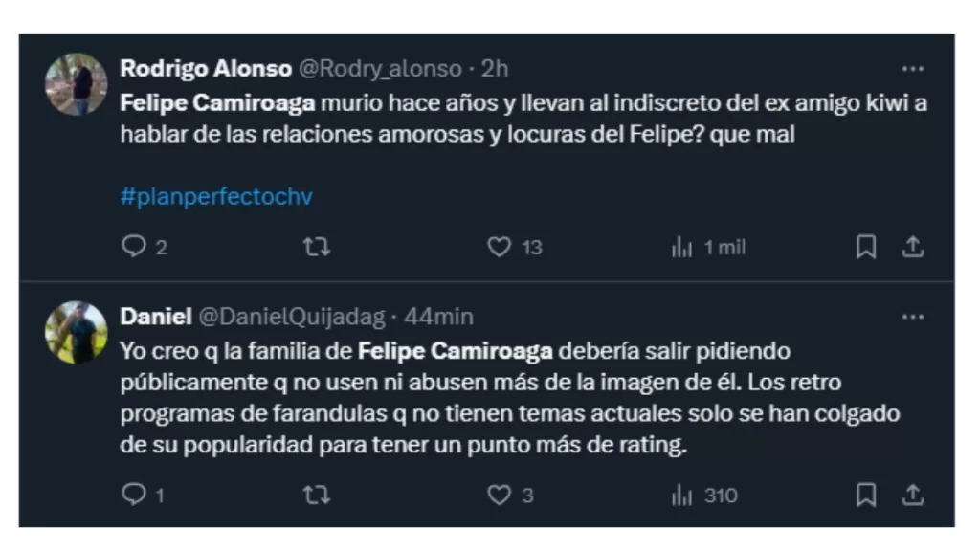Share Rodrigo Alonso's tweet

point(913,247)
